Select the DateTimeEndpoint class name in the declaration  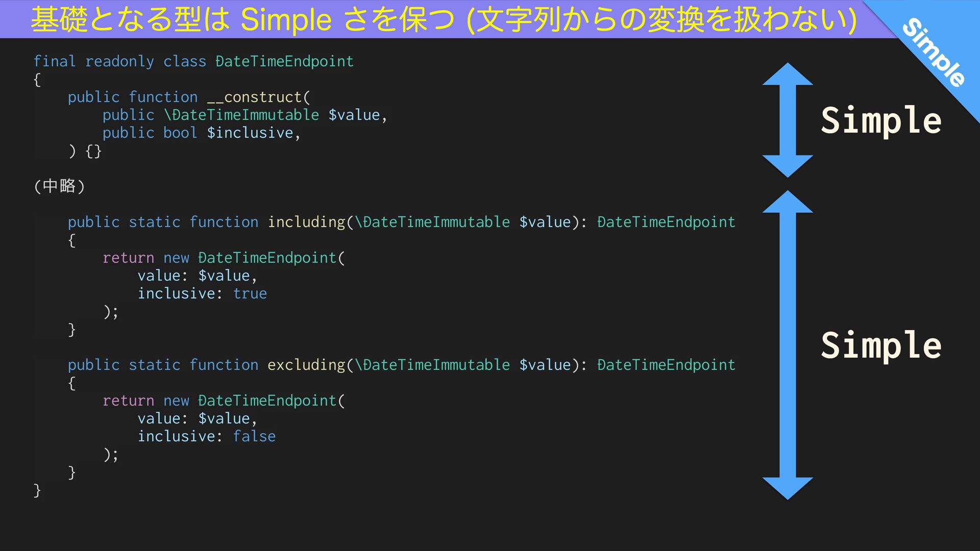click(x=284, y=61)
